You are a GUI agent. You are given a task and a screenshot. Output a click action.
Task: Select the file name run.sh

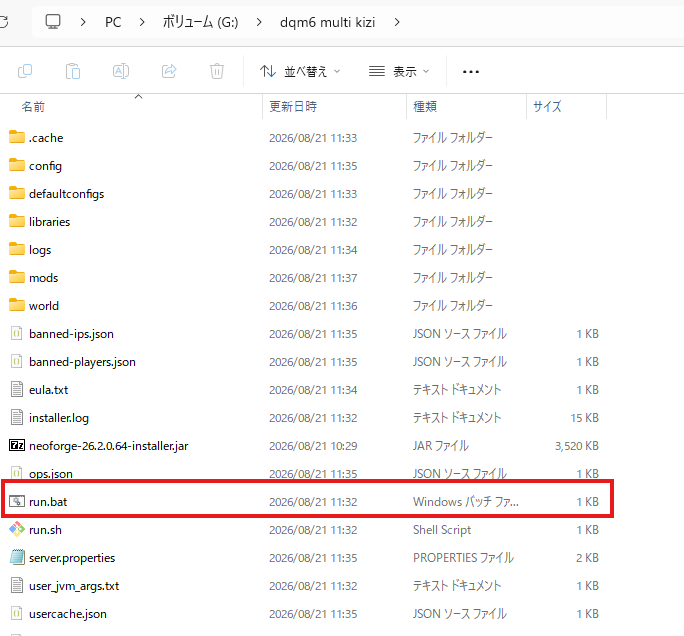click(x=45, y=530)
